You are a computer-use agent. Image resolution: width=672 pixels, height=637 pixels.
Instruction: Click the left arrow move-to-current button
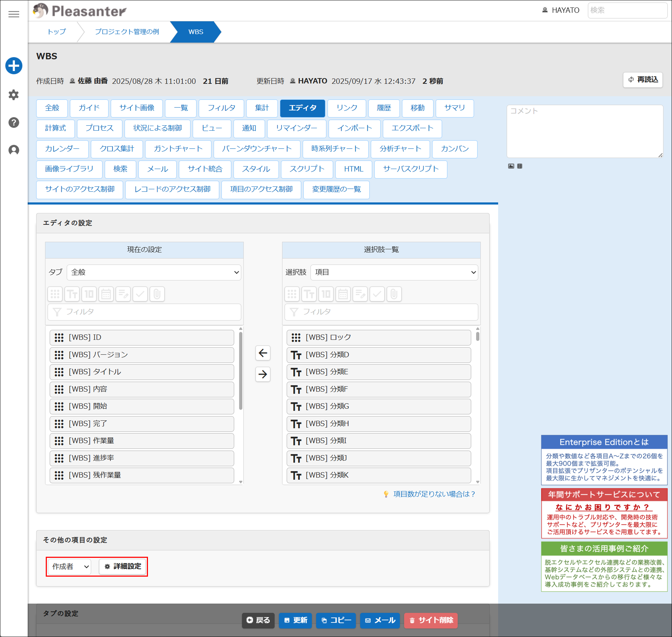[x=263, y=353]
